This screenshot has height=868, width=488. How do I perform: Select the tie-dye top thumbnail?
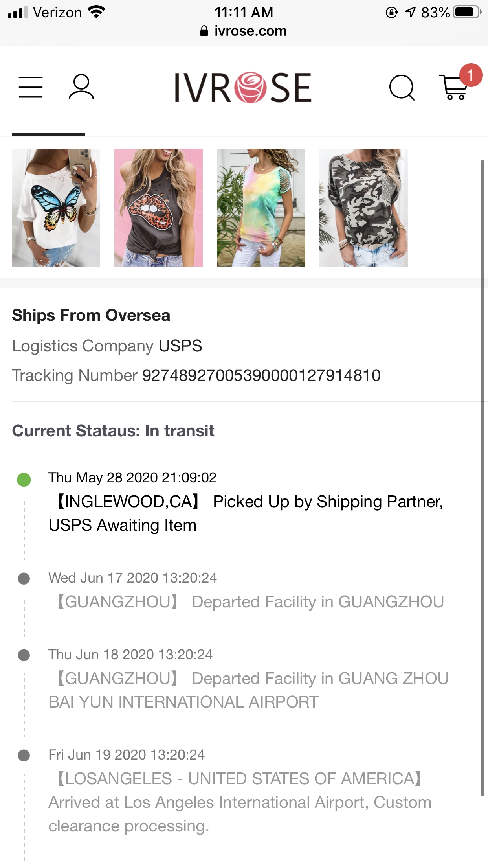[261, 207]
